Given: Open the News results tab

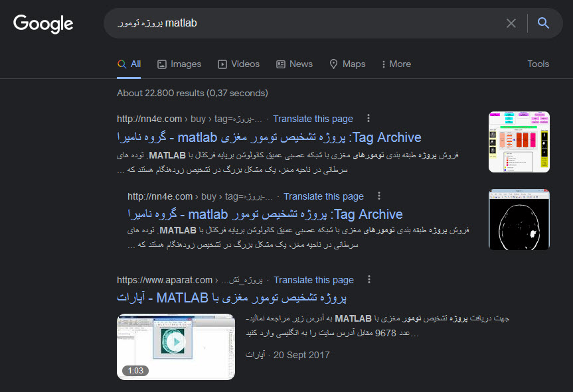Looking at the screenshot, I should point(295,64).
